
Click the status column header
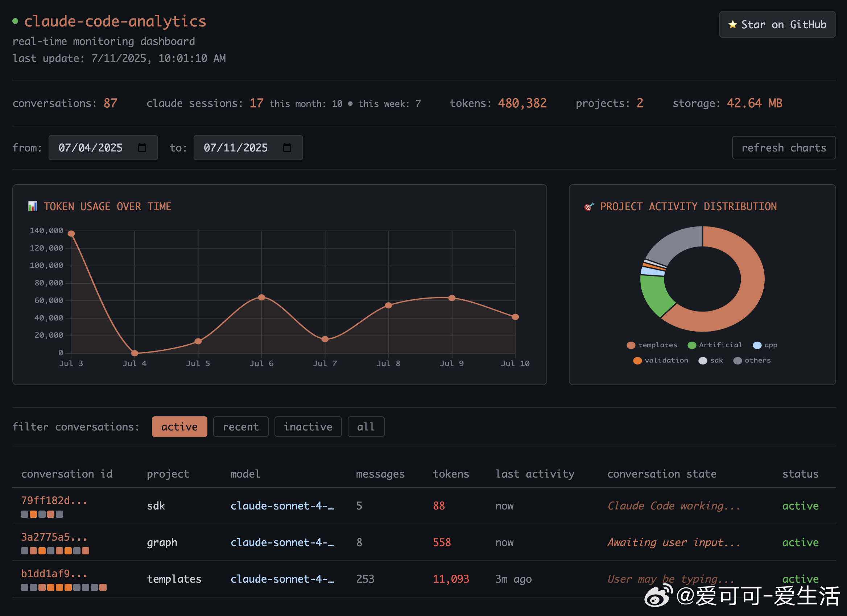tap(800, 474)
